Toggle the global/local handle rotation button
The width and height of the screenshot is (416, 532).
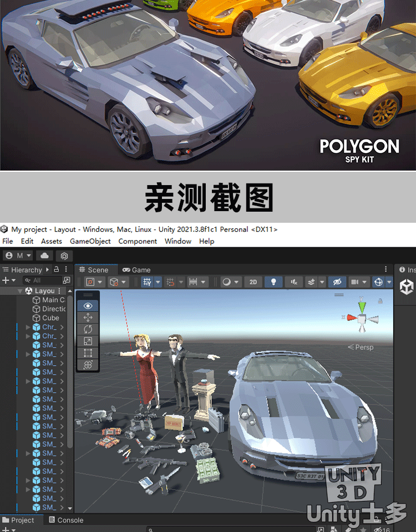(114, 282)
